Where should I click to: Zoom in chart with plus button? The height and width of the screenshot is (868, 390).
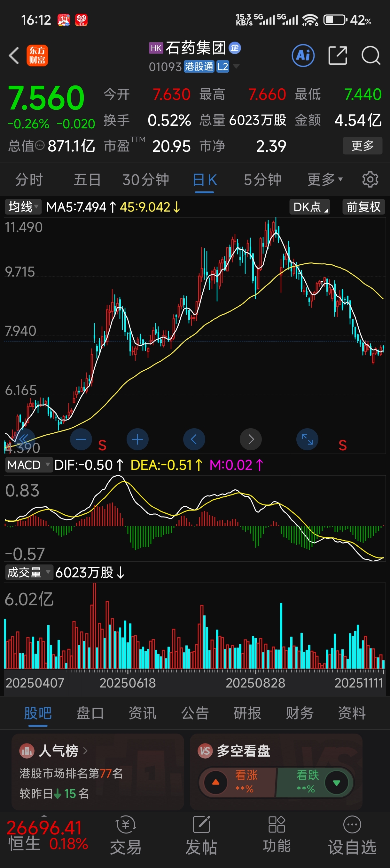point(137,439)
